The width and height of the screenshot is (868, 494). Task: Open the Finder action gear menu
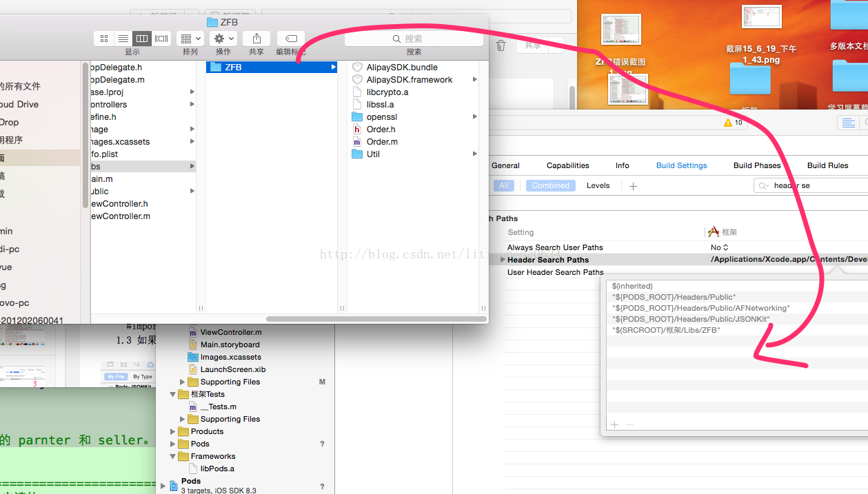pyautogui.click(x=223, y=39)
